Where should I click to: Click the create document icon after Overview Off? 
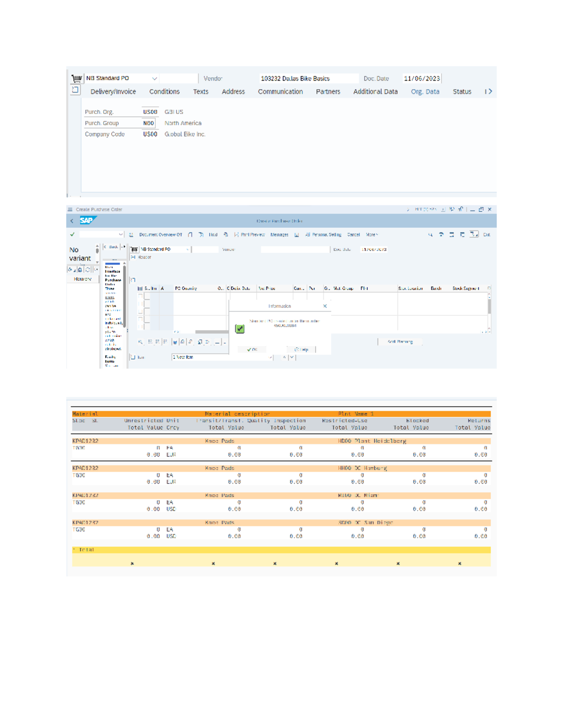pyautogui.click(x=190, y=234)
